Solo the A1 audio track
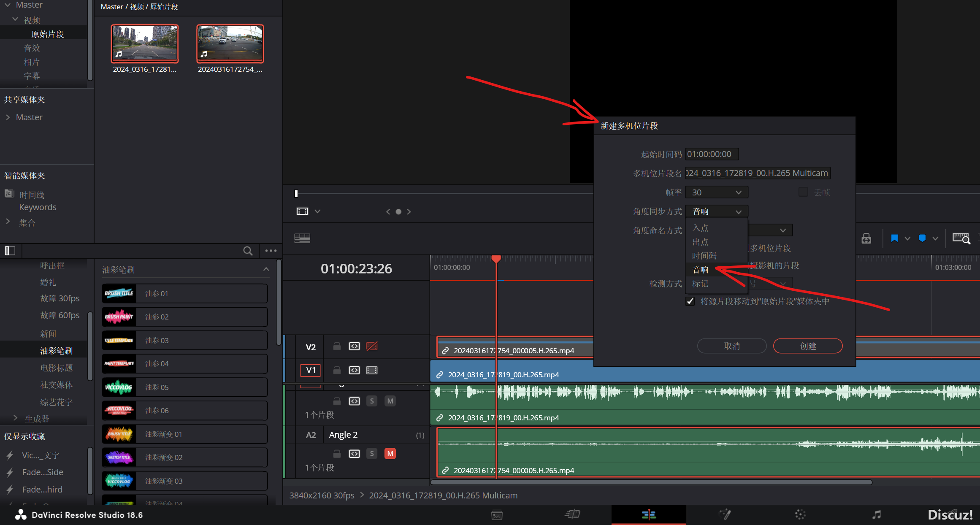980x525 pixels. 372,401
